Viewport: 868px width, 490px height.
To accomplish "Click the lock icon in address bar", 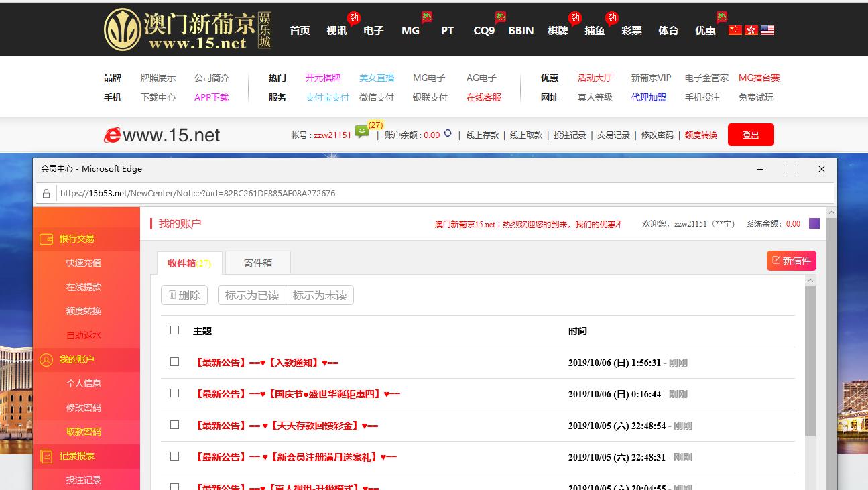I will pos(46,193).
